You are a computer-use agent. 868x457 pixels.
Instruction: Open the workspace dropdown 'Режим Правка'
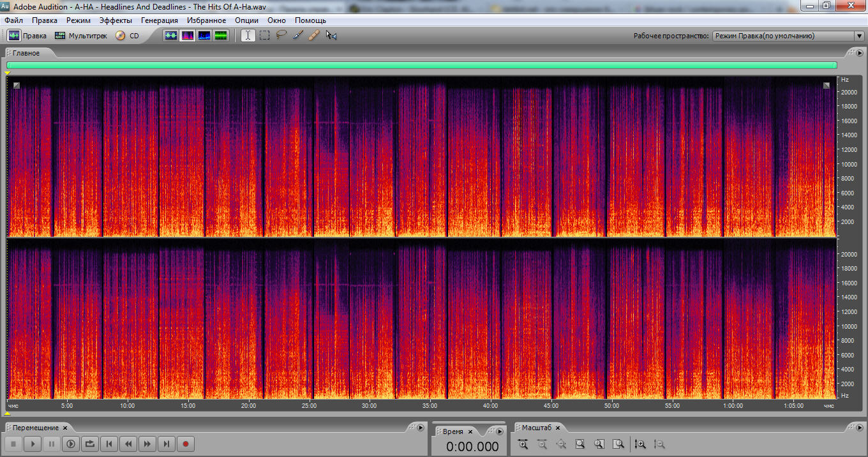788,36
